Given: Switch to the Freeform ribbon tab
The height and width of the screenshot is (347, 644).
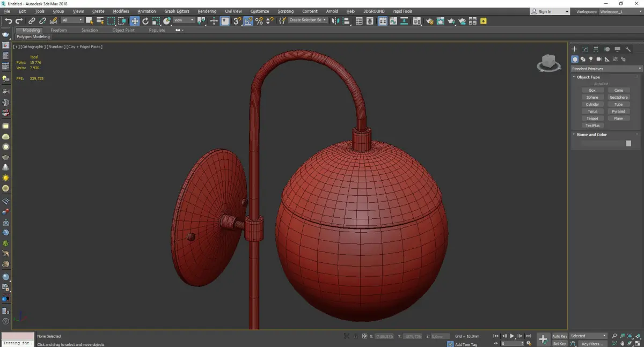Looking at the screenshot, I should click(58, 30).
